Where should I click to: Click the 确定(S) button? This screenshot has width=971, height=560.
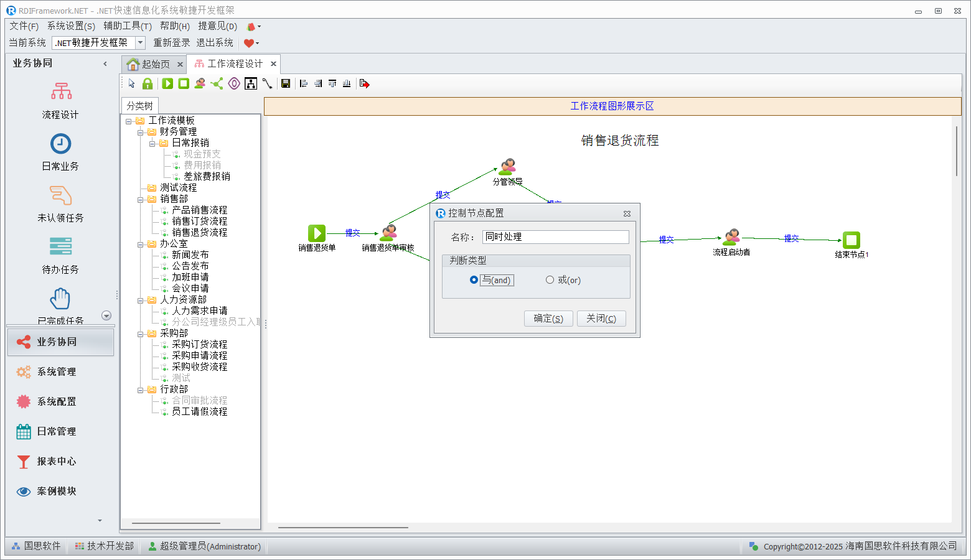point(548,319)
